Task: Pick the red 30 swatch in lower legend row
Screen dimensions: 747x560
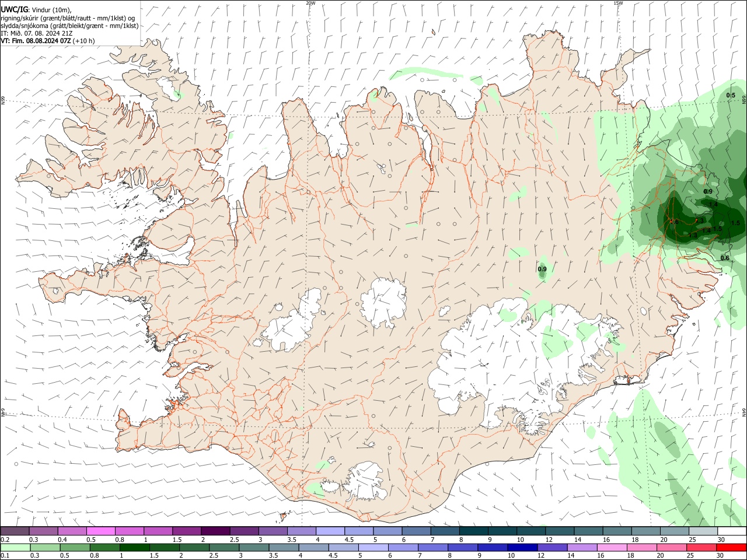Action: pyautogui.click(x=732, y=547)
